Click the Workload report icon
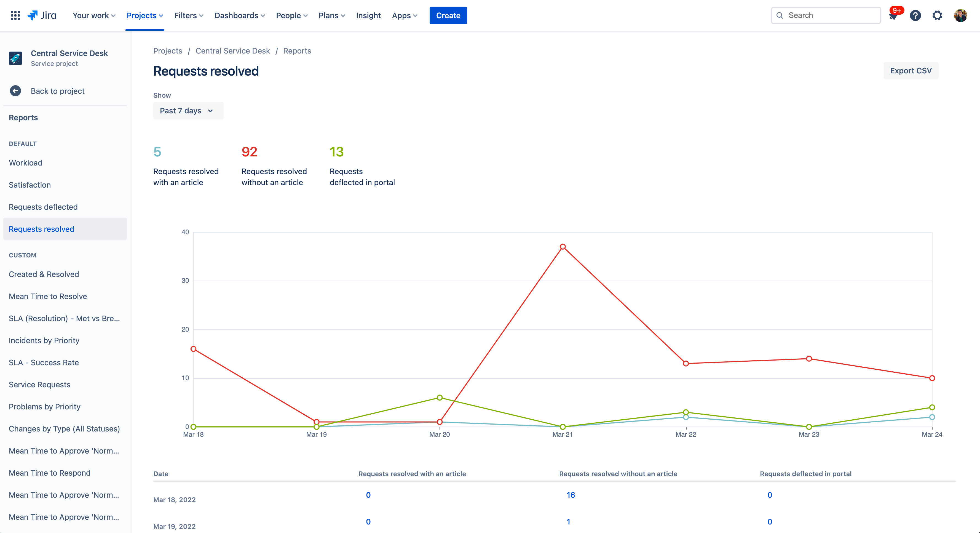This screenshot has height=533, width=980. click(x=25, y=162)
